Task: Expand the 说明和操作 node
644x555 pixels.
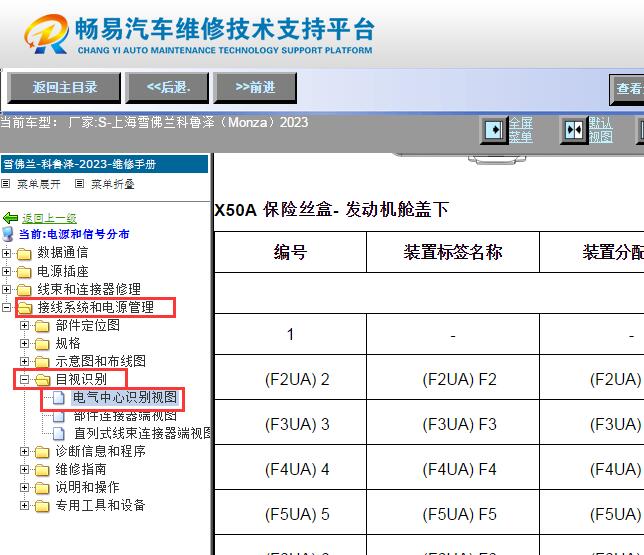Action: pos(24,487)
